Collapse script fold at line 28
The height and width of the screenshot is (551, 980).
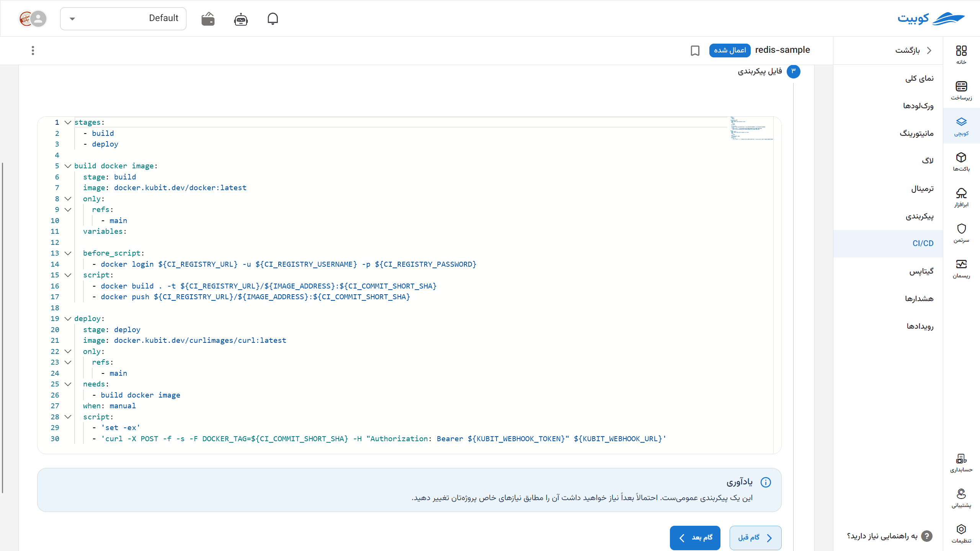tap(68, 417)
